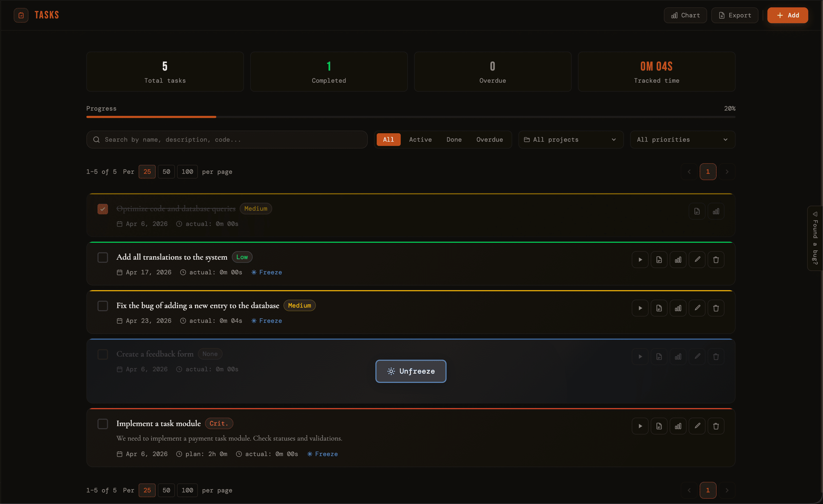Image resolution: width=823 pixels, height=504 pixels.
Task: Open notes for Add all translations
Action: [659, 260]
